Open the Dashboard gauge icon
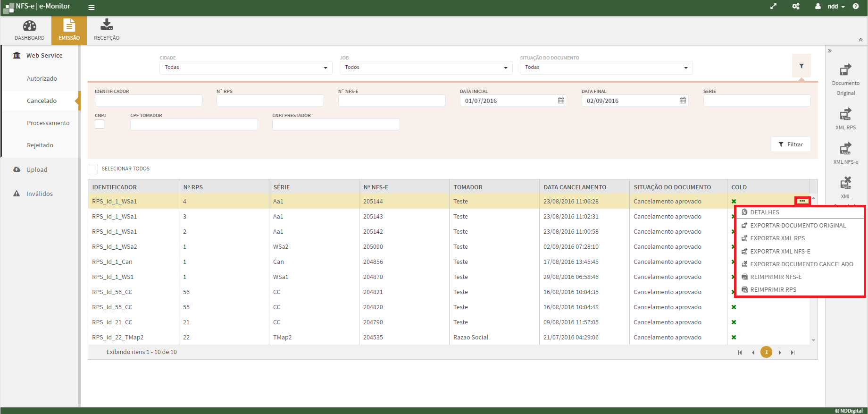Screen dimensions: 868x414 (x=29, y=26)
